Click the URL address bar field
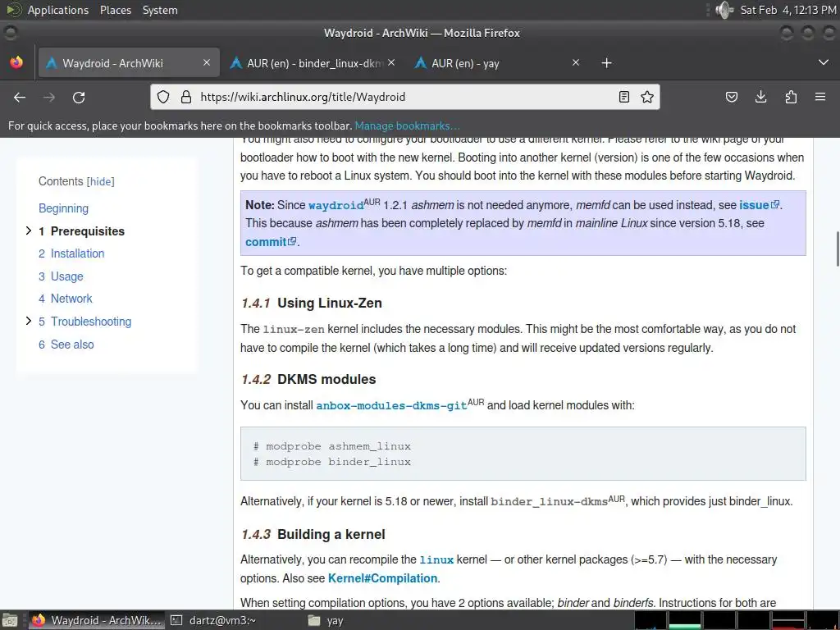Screen dimensions: 840x630 [405, 97]
